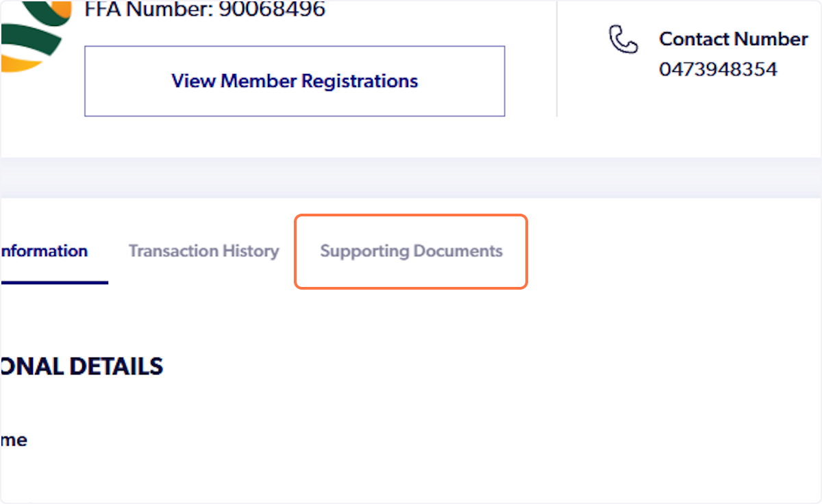Click the Contact Number label

(733, 39)
